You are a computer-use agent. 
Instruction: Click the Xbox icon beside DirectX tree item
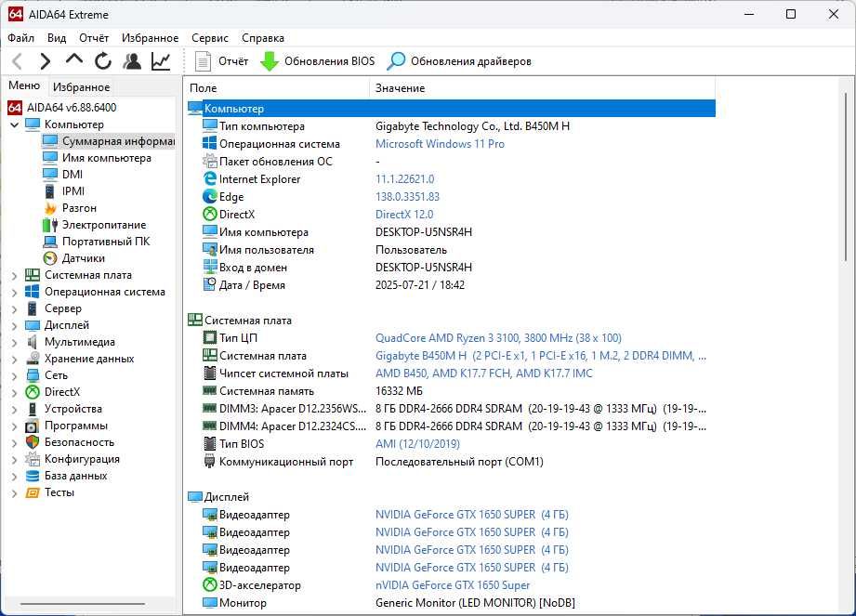click(33, 392)
